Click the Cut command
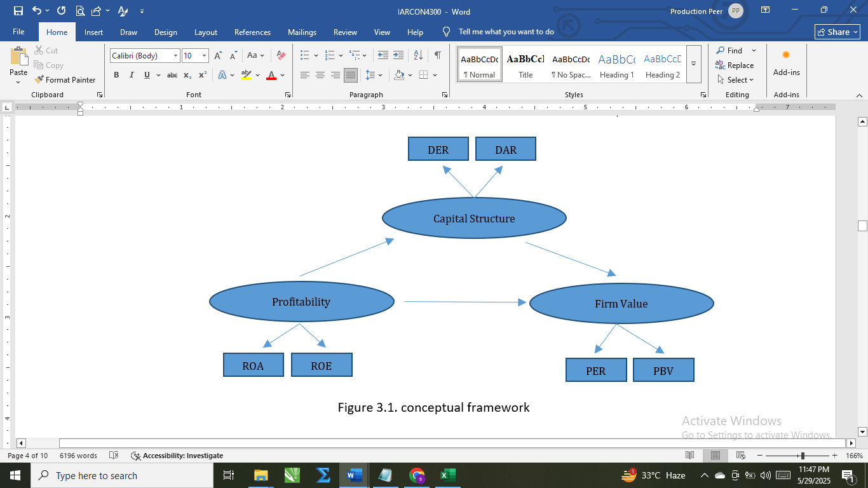Image resolution: width=868 pixels, height=488 pixels. 46,51
